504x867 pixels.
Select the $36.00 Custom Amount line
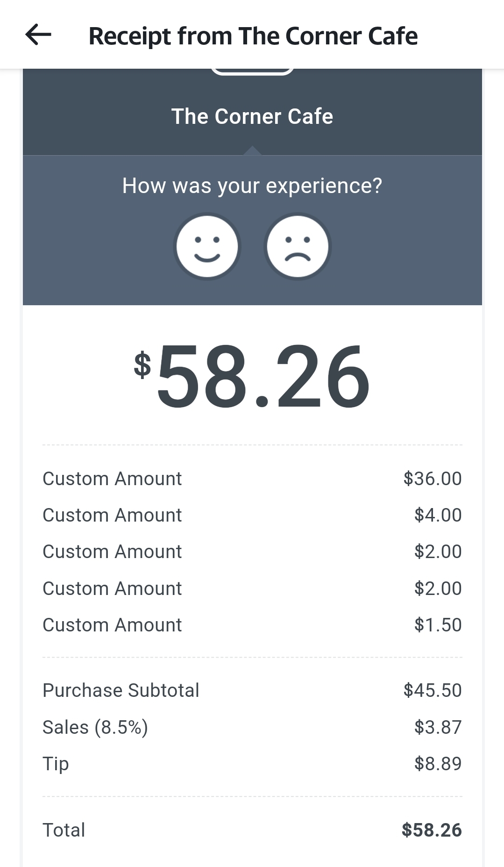[112, 479]
